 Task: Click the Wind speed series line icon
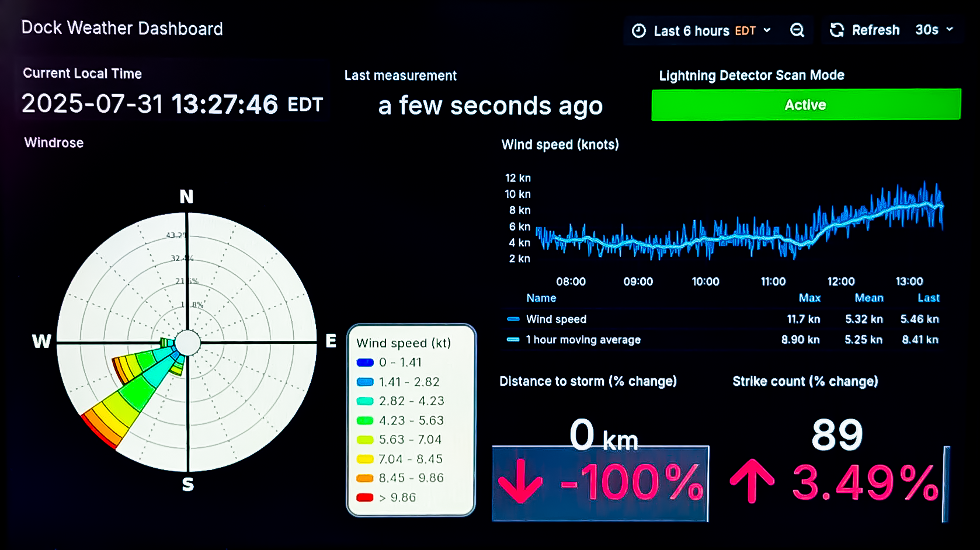pyautogui.click(x=513, y=319)
